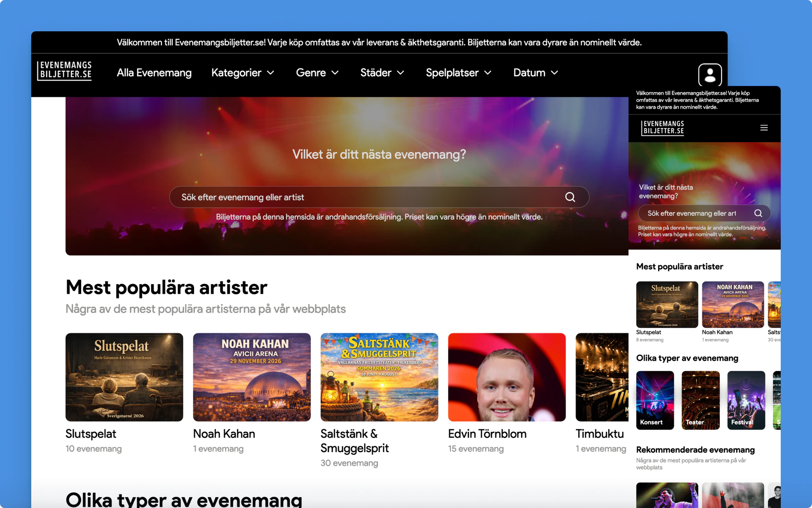Select the Teater category card

[700, 400]
